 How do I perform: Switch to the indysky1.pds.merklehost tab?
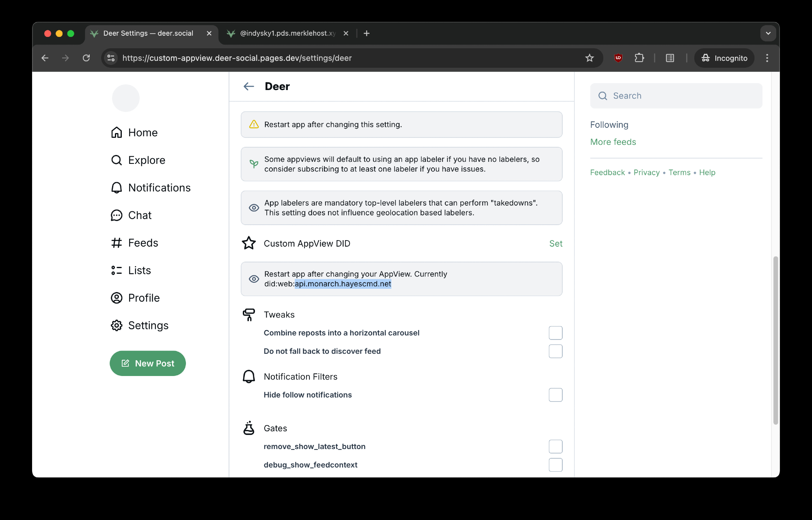pyautogui.click(x=287, y=33)
